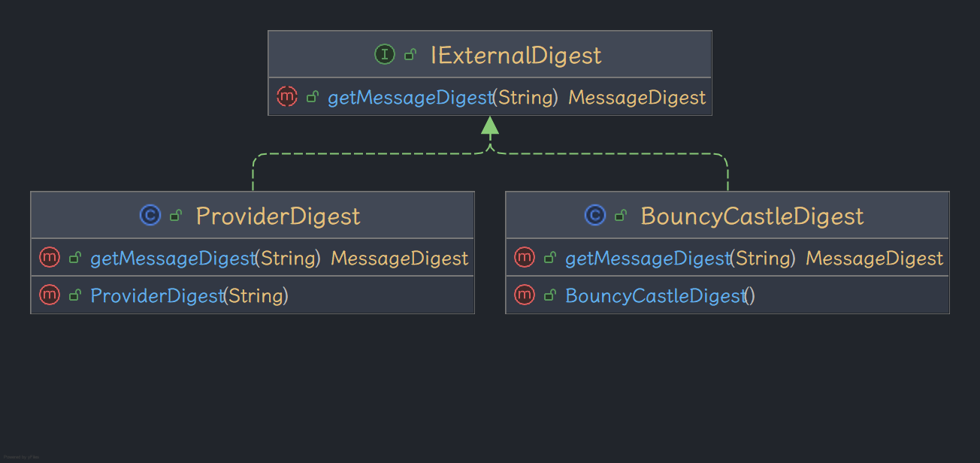Screen dimensions: 980x463
Task: Click the interface icon beside IExternalDigest
Action: click(x=385, y=54)
